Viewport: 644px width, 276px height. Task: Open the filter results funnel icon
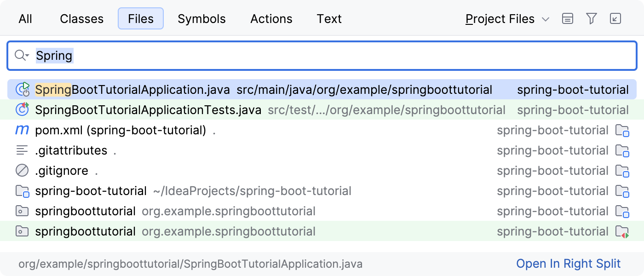pyautogui.click(x=592, y=18)
